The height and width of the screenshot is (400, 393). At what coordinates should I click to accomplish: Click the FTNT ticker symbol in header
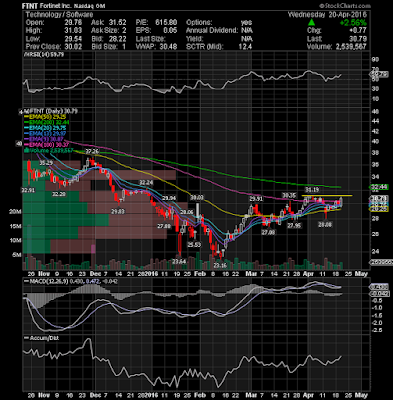[30, 6]
